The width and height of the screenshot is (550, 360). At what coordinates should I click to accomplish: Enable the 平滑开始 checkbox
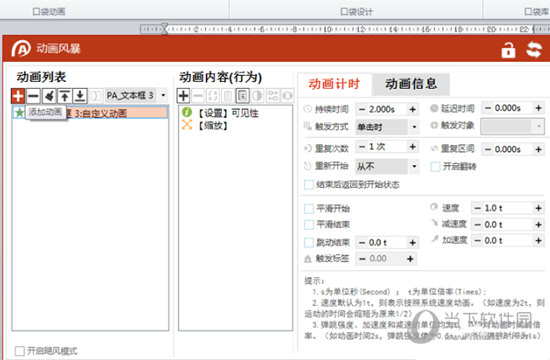coord(309,209)
